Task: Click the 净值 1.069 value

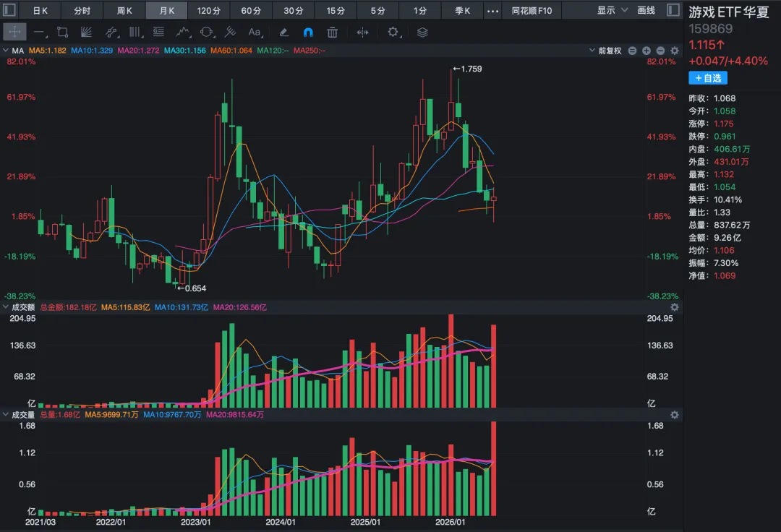Action: [x=725, y=275]
